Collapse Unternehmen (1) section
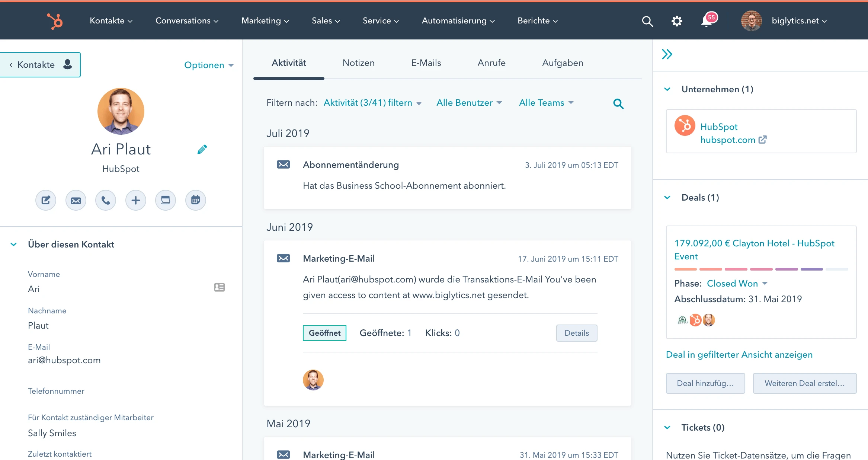Viewport: 868px width, 460px height. pos(667,89)
